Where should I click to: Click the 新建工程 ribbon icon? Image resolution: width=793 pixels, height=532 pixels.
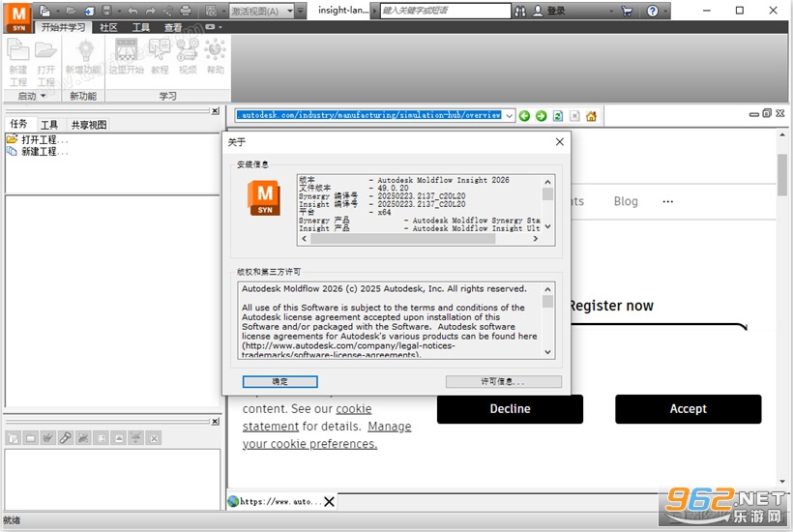[x=18, y=63]
